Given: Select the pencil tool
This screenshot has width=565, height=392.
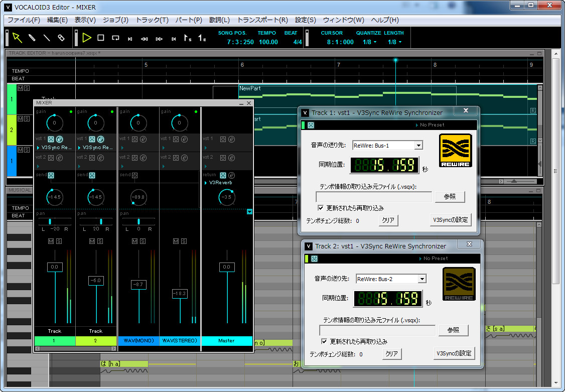Looking at the screenshot, I should coord(32,38).
